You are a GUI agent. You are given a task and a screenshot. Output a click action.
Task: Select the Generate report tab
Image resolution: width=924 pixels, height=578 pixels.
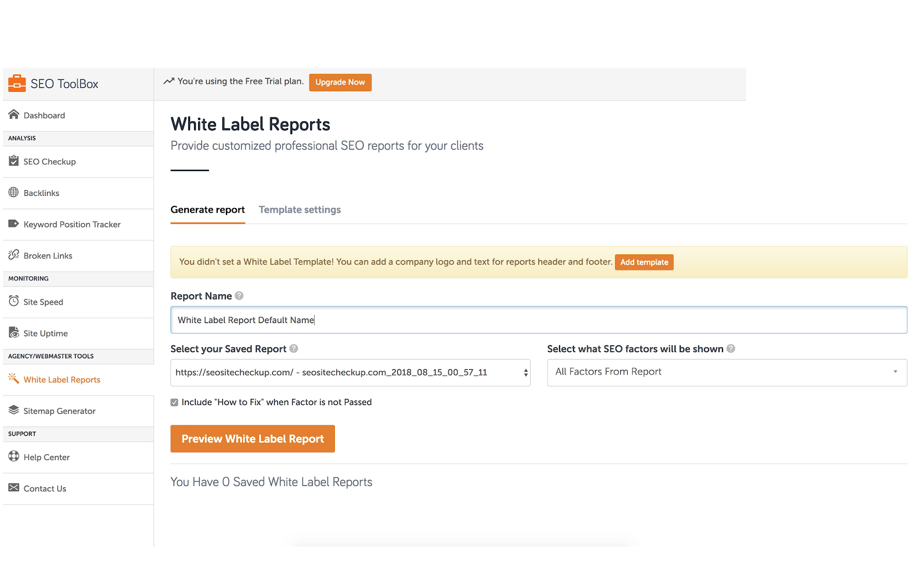tap(207, 210)
